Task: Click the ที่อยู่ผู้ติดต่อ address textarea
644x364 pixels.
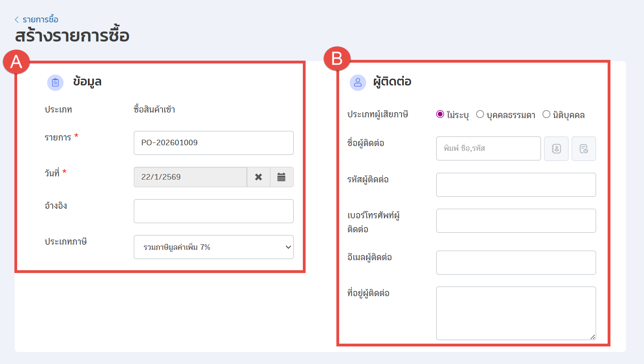Action: click(516, 313)
